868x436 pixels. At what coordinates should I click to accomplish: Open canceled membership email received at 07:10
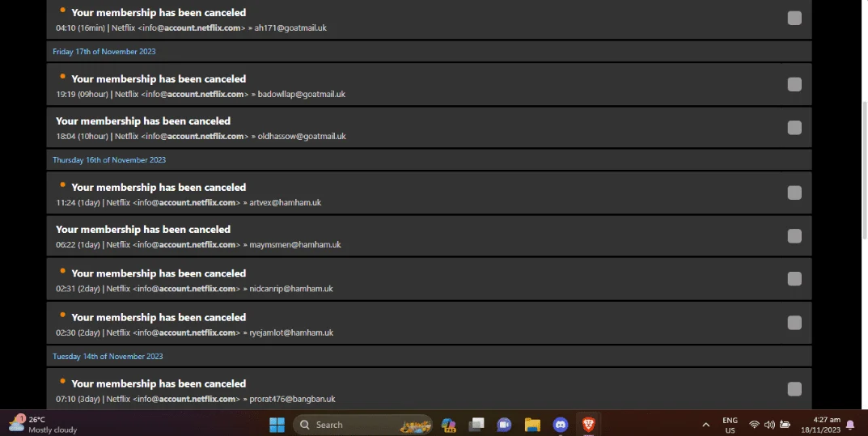click(429, 389)
